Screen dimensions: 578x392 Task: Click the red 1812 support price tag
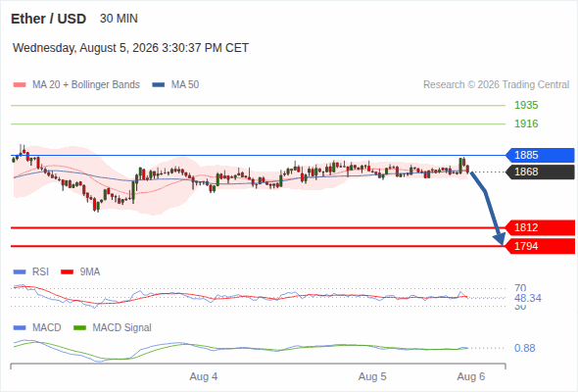point(540,227)
